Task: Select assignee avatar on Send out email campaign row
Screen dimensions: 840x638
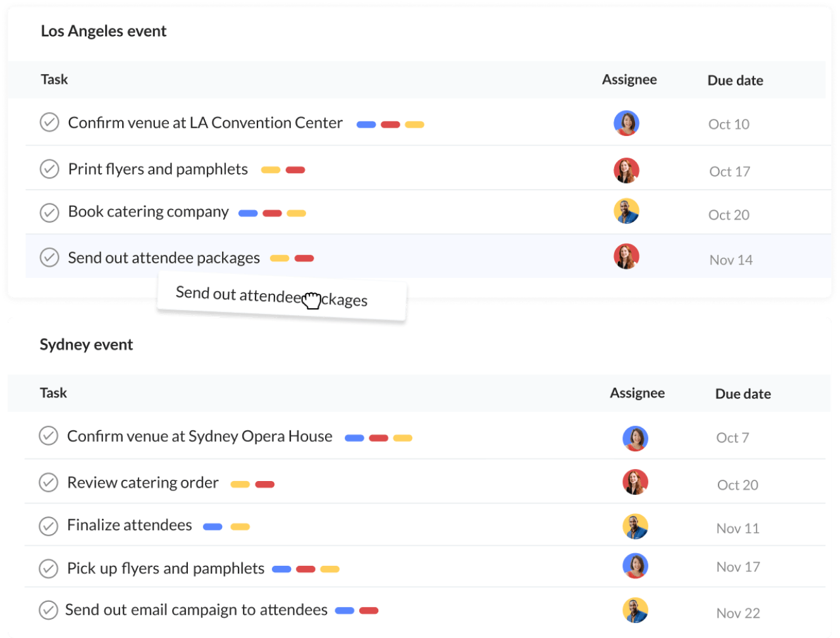Action: (635, 611)
